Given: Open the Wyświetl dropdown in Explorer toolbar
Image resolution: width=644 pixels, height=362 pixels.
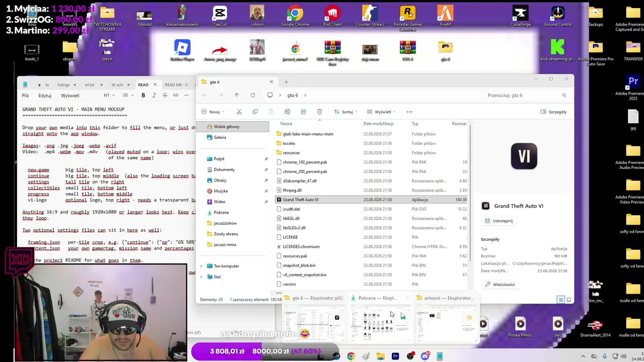Looking at the screenshot, I should (x=382, y=112).
